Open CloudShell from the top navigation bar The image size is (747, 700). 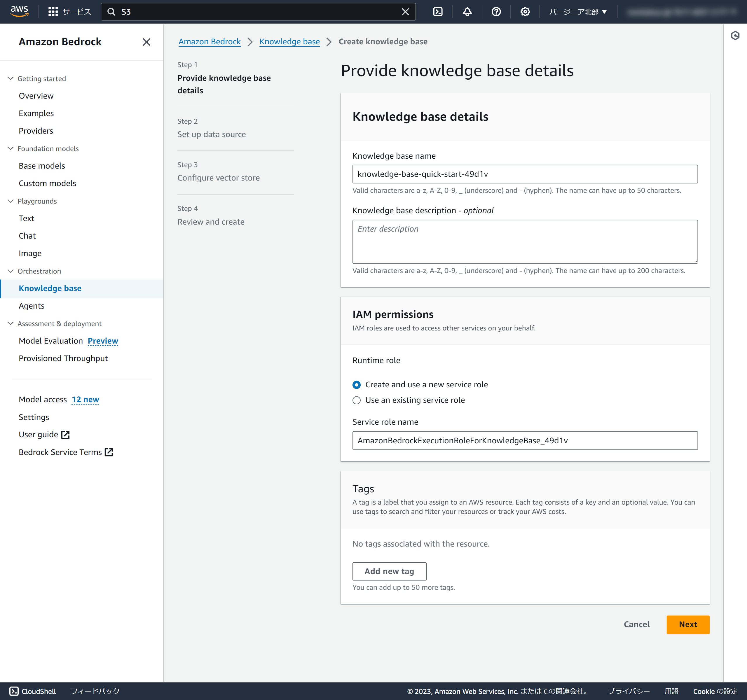point(438,12)
